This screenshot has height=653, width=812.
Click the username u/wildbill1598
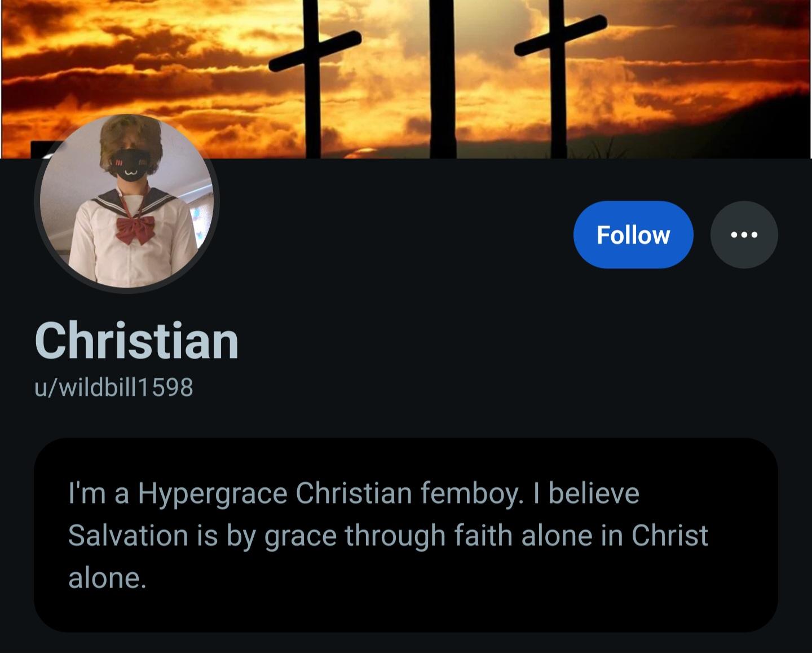click(x=114, y=387)
